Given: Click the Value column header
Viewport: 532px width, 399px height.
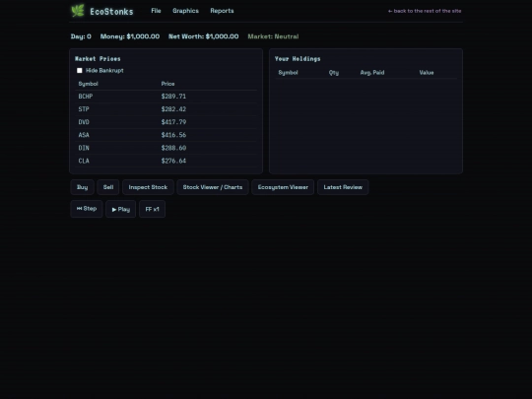Looking at the screenshot, I should click(x=427, y=73).
